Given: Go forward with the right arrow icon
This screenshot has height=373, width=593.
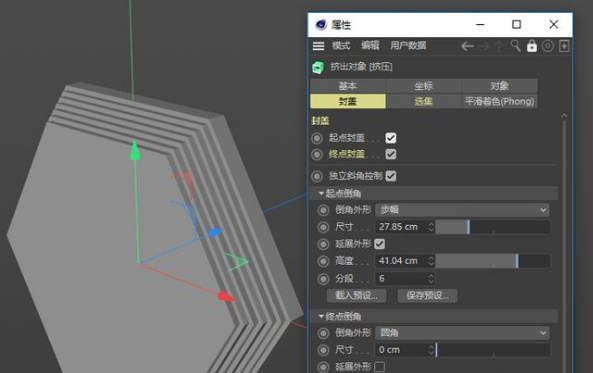Looking at the screenshot, I should (x=483, y=46).
